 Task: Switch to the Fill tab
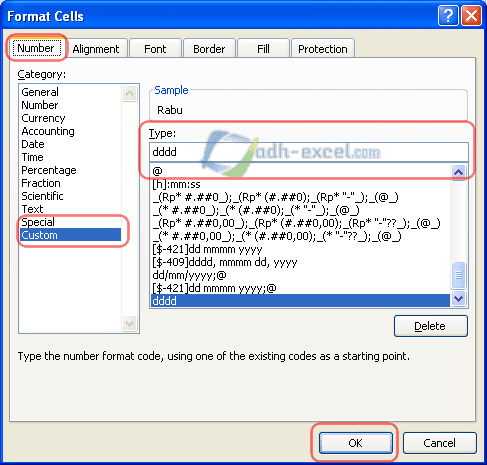[x=263, y=49]
